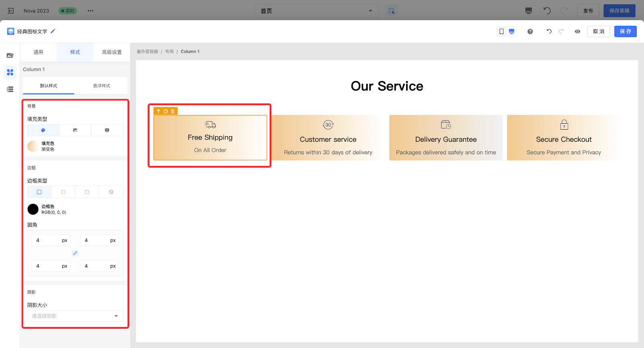Image resolution: width=644 pixels, height=348 pixels.
Task: Click the blue 保存 save button
Action: tap(625, 31)
